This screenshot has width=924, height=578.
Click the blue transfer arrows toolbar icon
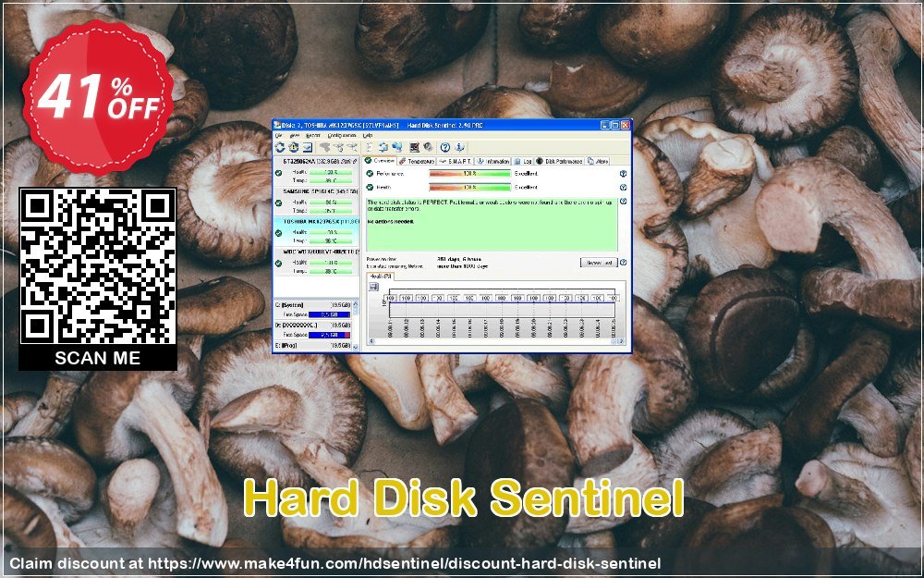point(383,147)
